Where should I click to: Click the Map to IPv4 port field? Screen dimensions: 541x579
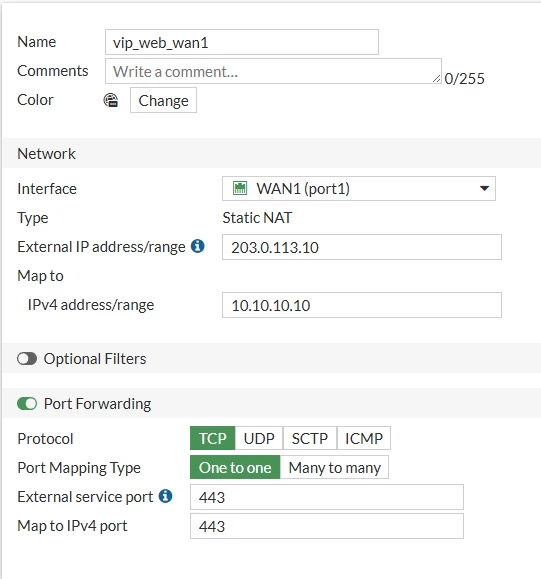[x=327, y=526]
